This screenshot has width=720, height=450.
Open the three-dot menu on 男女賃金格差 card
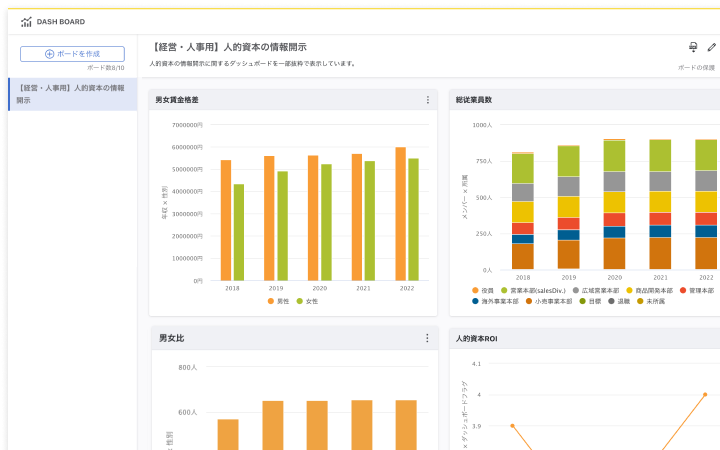click(x=428, y=100)
